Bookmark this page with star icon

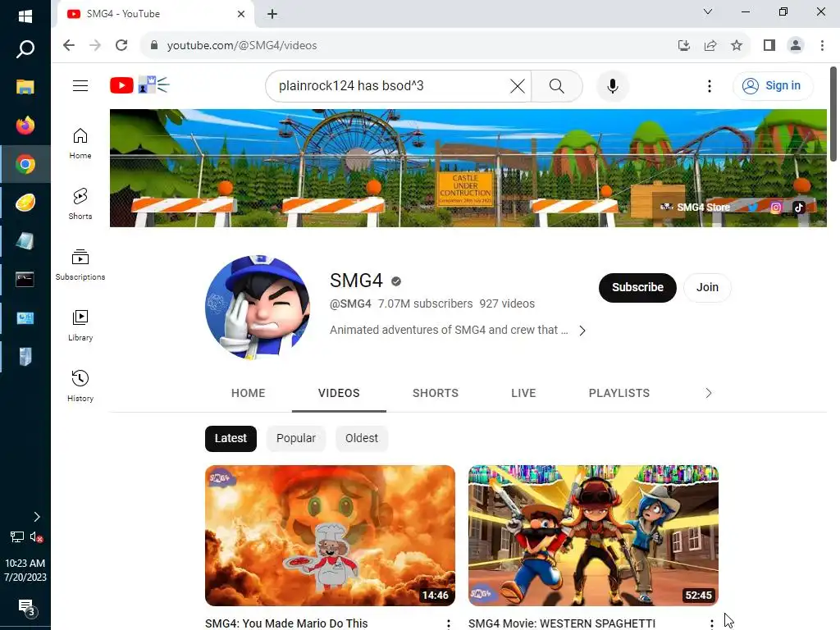click(737, 46)
